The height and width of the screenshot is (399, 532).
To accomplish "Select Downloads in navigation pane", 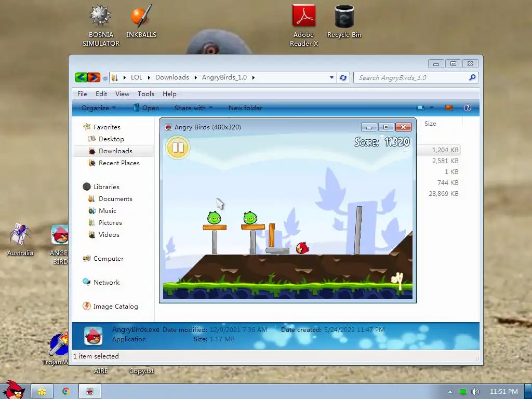I will point(115,151).
